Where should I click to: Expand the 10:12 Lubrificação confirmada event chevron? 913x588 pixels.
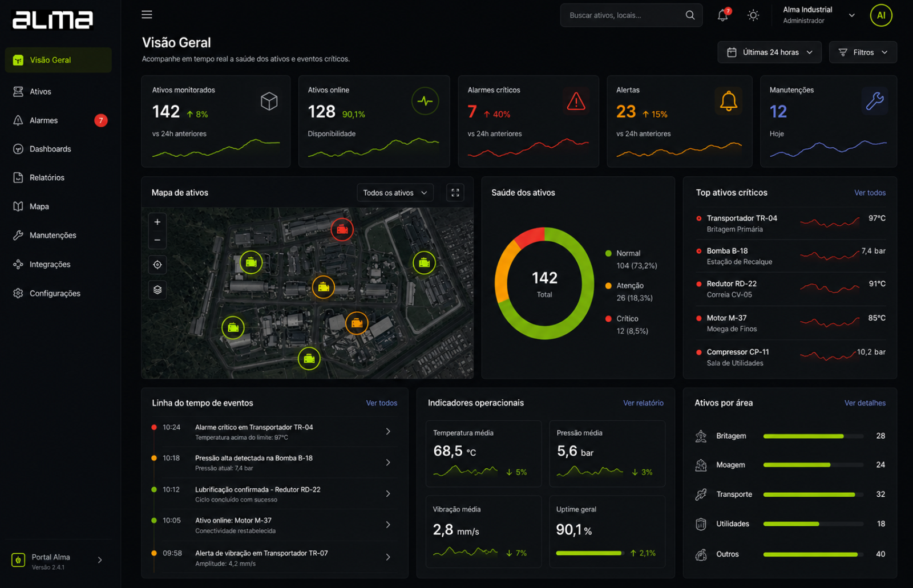tap(388, 494)
